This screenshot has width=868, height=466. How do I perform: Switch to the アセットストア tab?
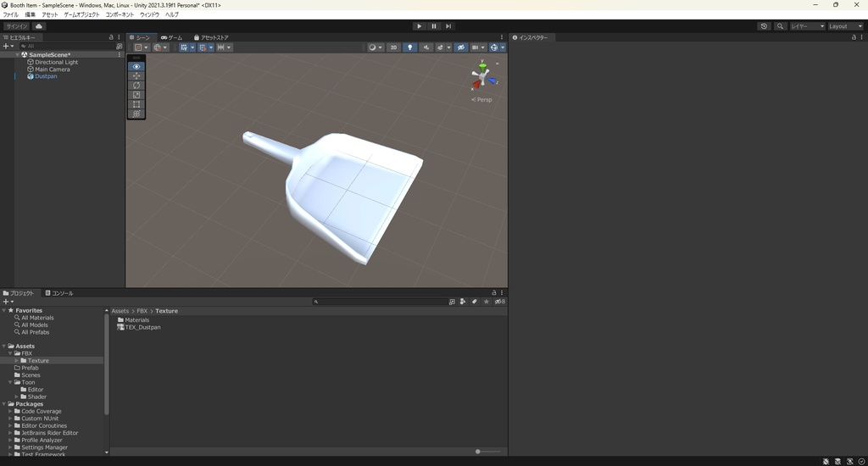coord(211,37)
